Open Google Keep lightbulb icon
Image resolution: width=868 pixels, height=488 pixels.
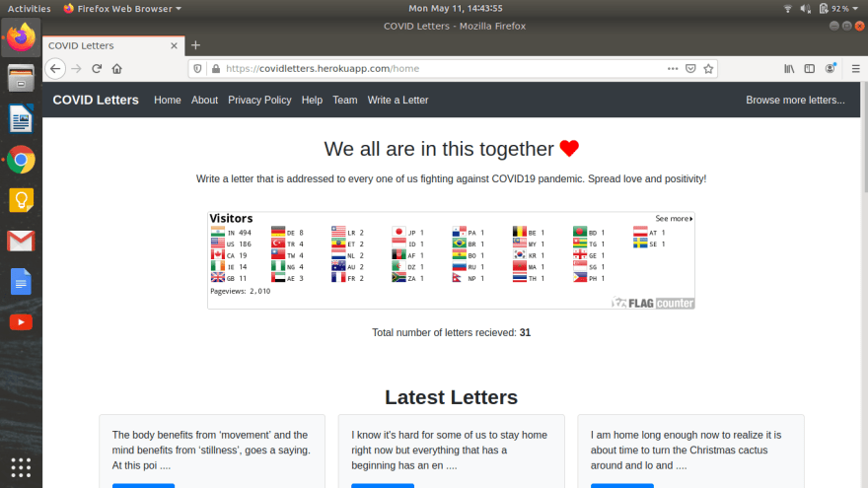pos(21,200)
